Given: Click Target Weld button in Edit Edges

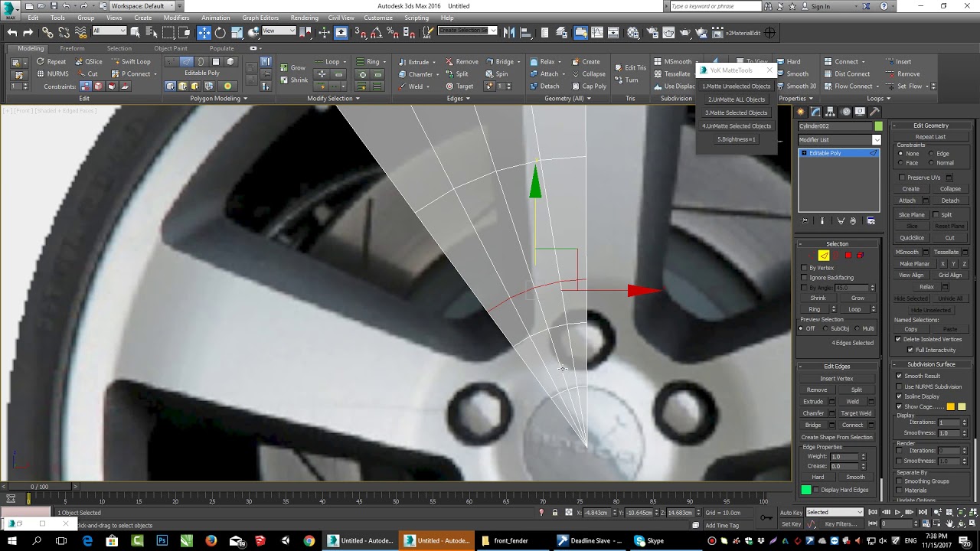Looking at the screenshot, I should [856, 413].
